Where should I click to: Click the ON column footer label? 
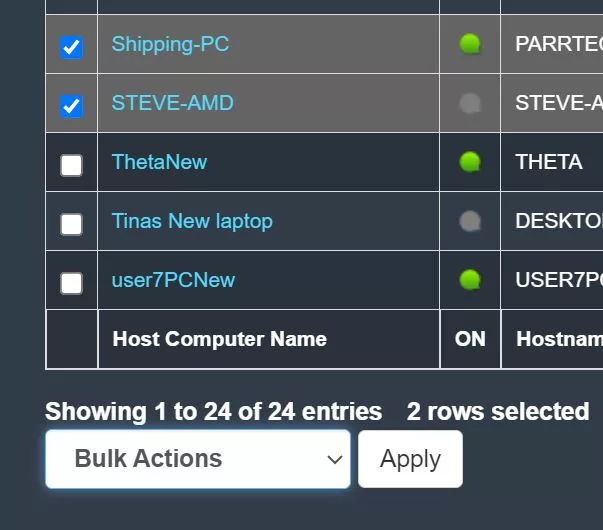point(470,339)
